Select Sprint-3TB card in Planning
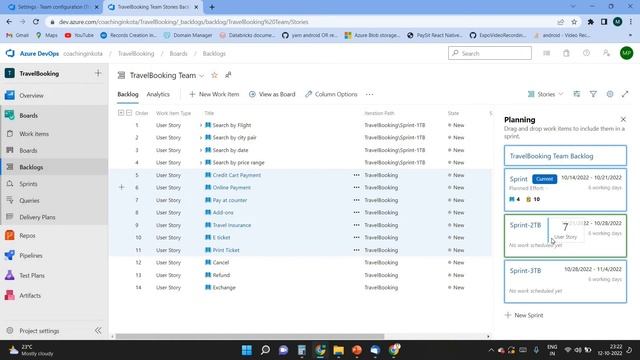The height and width of the screenshot is (360, 640). (565, 281)
